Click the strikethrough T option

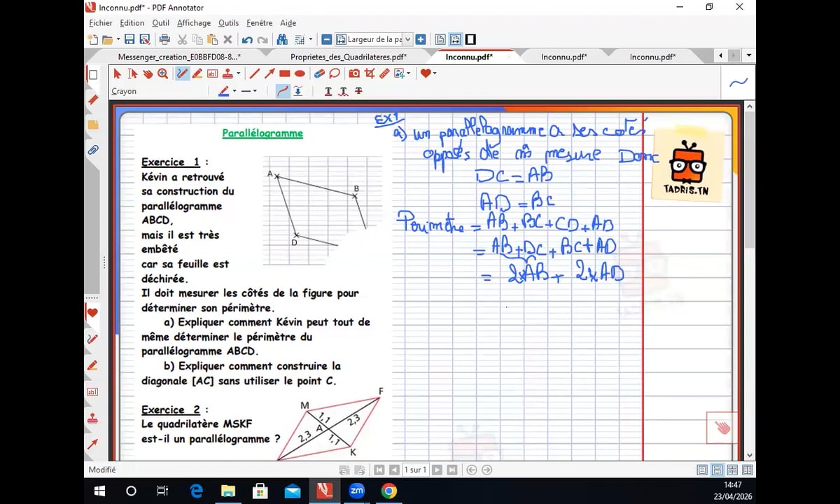tap(358, 91)
